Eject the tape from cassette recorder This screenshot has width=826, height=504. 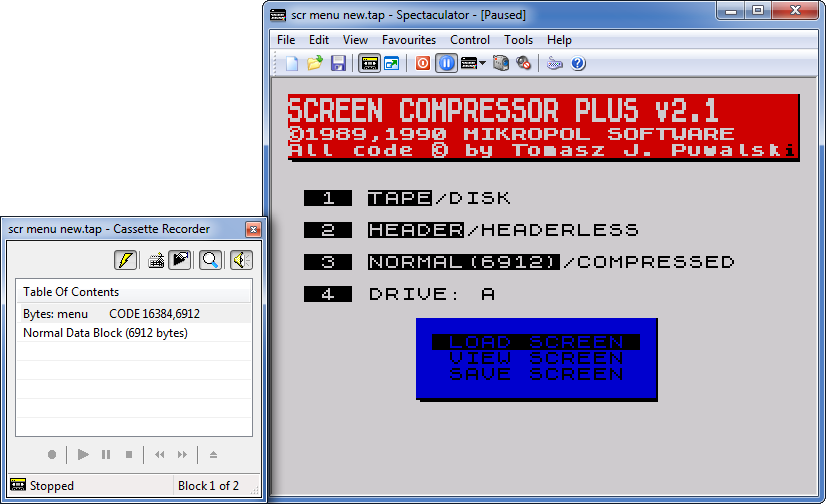(213, 454)
